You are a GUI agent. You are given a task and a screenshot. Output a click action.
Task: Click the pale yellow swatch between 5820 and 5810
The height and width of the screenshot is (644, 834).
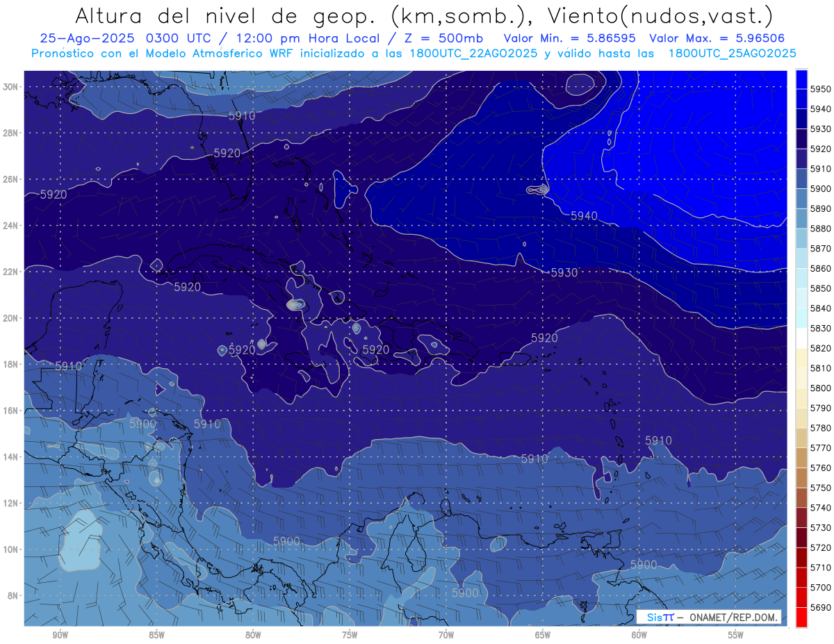801,358
